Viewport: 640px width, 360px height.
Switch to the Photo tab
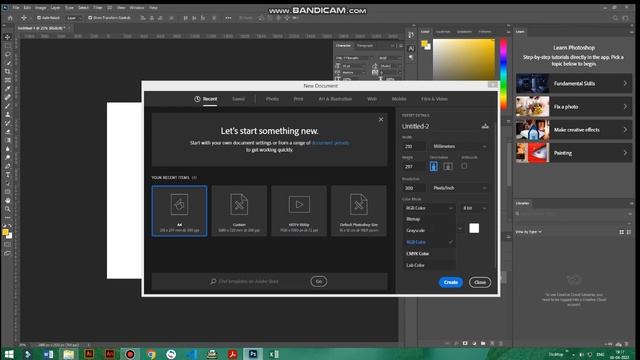272,99
